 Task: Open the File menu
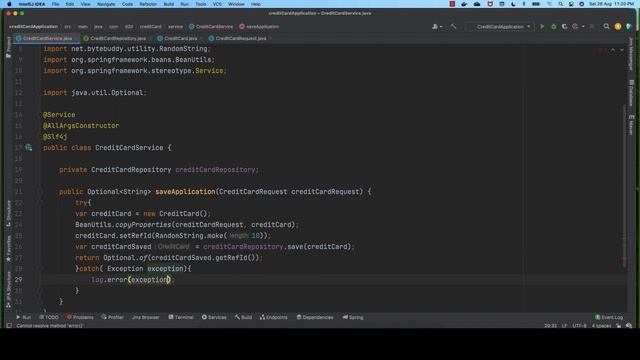click(x=56, y=4)
